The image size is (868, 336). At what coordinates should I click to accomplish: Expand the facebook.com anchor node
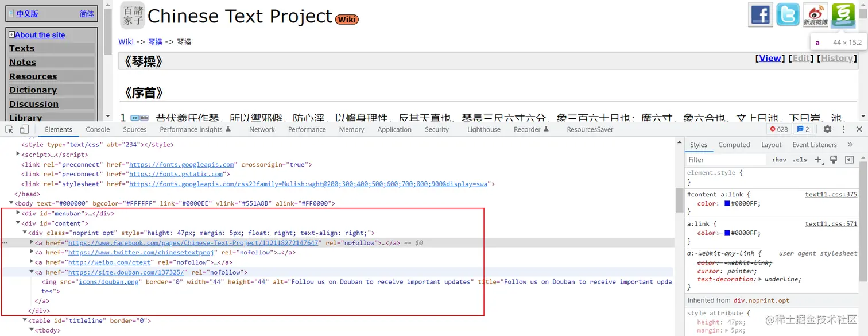pyautogui.click(x=32, y=242)
